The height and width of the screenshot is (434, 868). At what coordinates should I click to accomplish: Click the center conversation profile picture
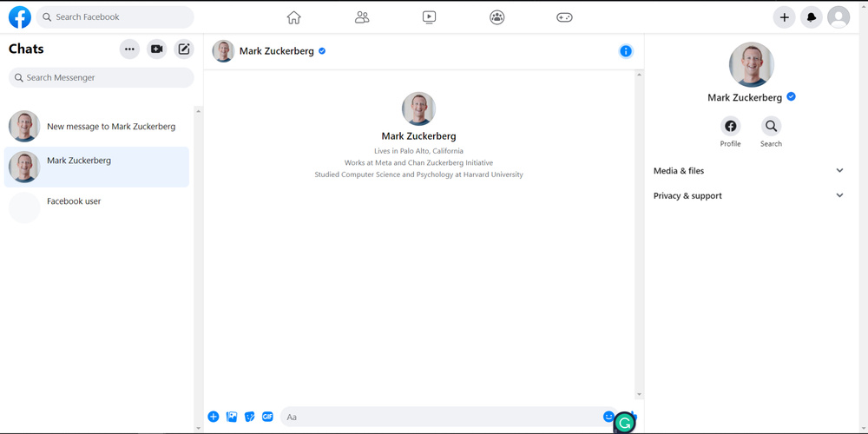coord(418,108)
